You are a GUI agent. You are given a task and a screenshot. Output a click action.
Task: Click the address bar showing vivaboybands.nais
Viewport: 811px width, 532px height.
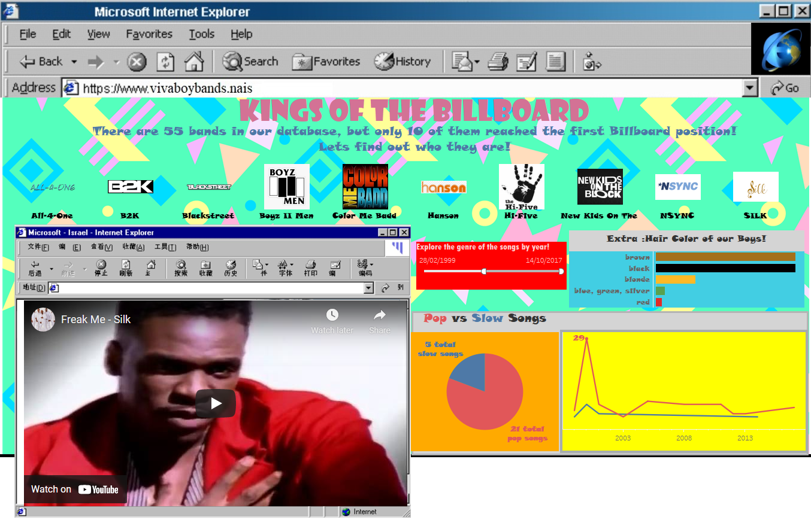tap(401, 88)
